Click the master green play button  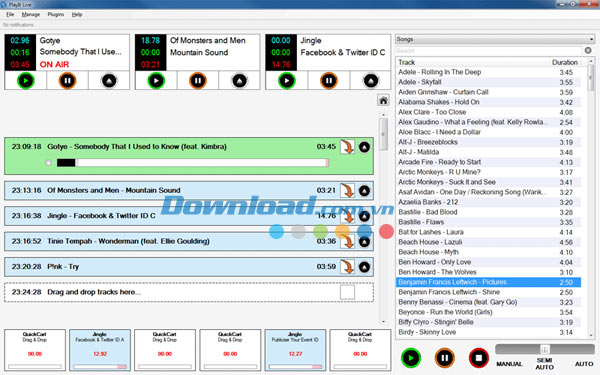[411, 358]
